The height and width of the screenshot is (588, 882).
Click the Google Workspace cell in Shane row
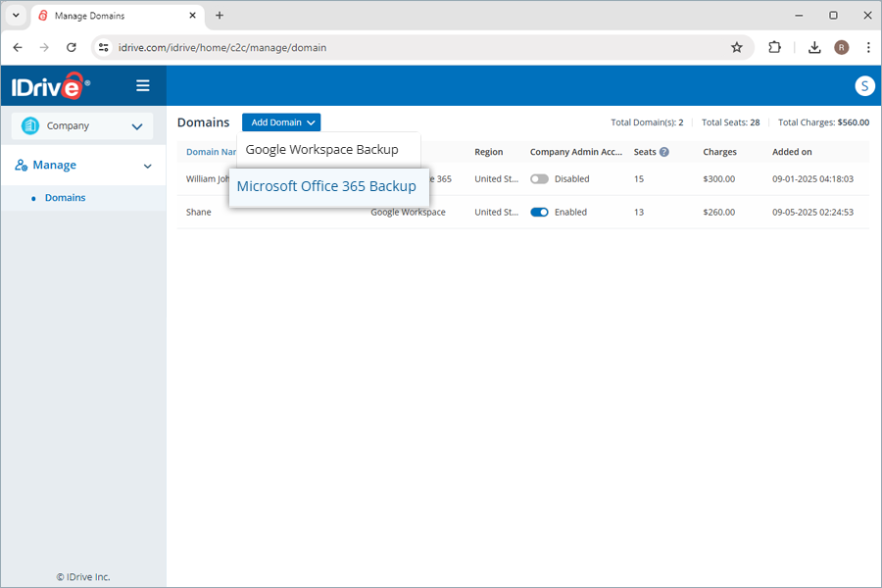coord(408,212)
